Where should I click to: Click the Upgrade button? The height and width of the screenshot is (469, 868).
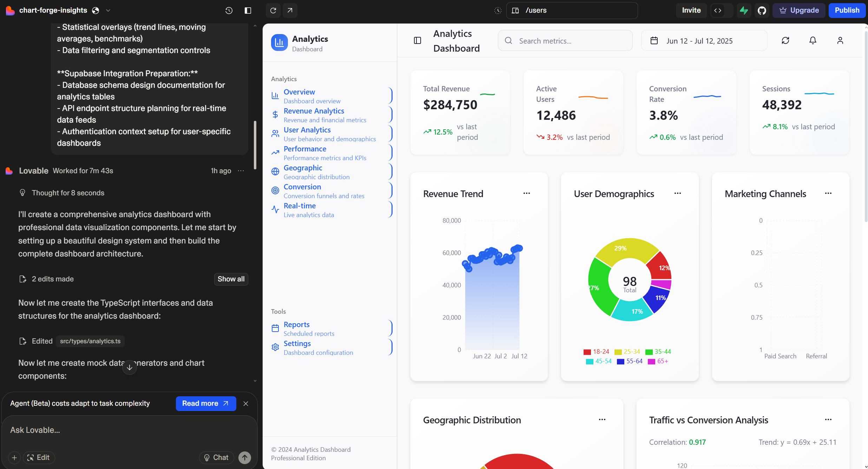point(799,11)
